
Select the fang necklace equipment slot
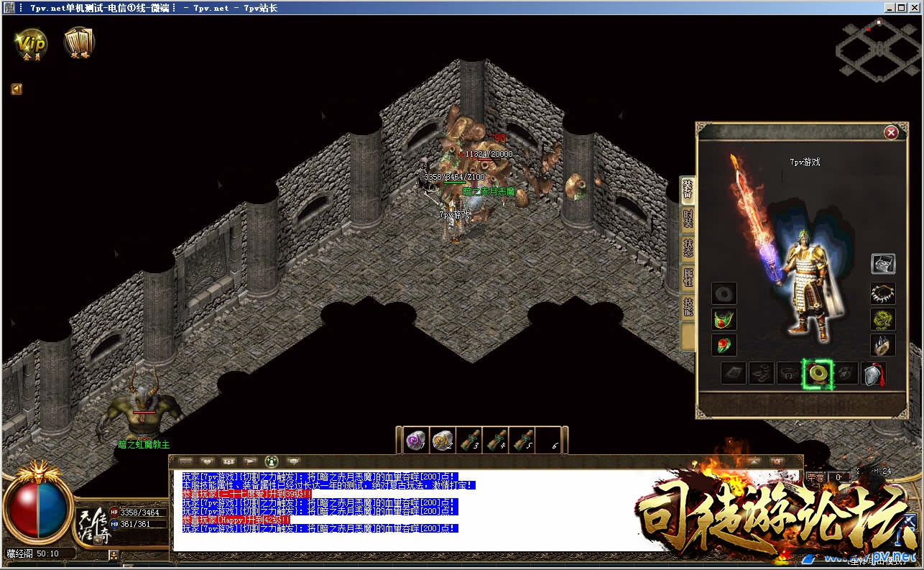click(x=883, y=294)
